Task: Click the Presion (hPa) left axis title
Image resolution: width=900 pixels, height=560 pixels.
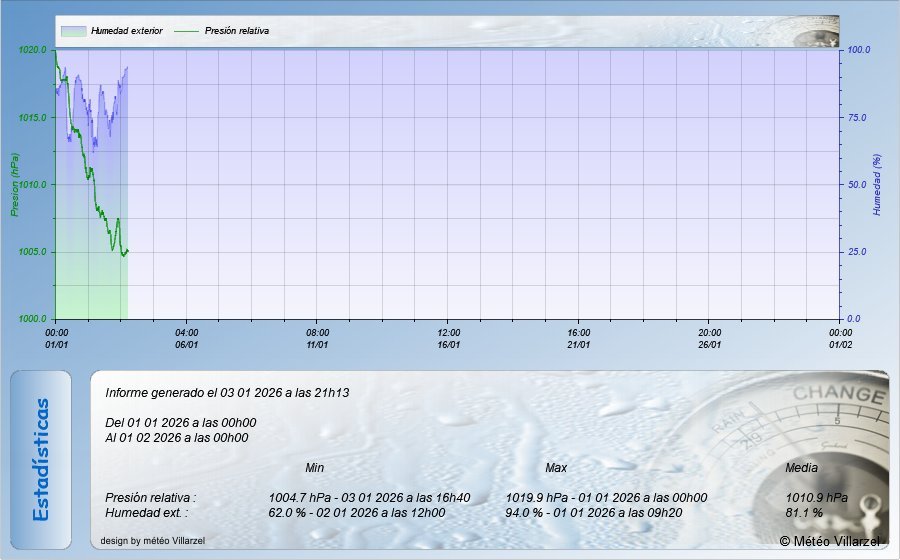Action: pyautogui.click(x=14, y=185)
